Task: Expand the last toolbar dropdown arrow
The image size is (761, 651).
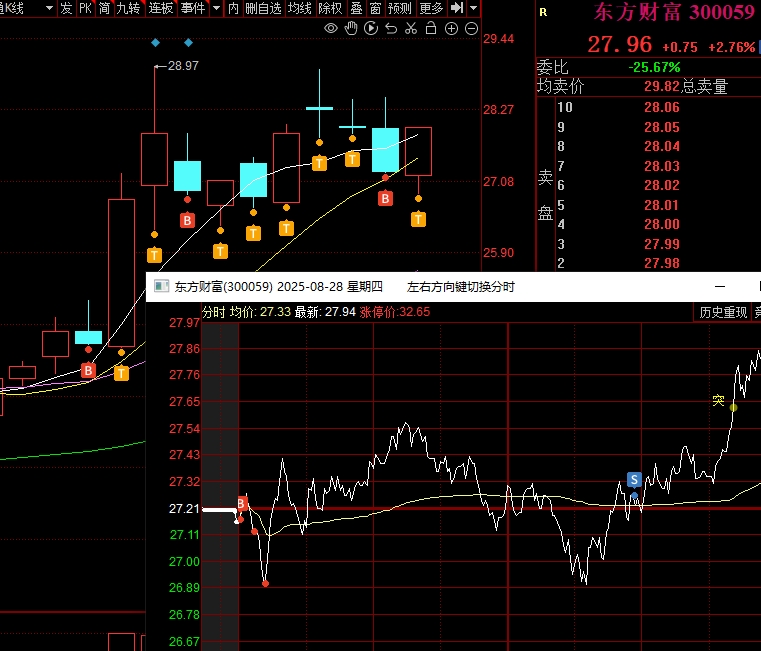Action: coord(474,8)
